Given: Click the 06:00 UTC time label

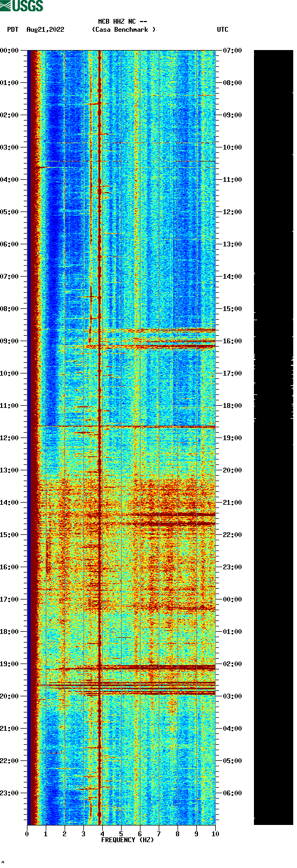Looking at the screenshot, I should pyautogui.click(x=232, y=793).
